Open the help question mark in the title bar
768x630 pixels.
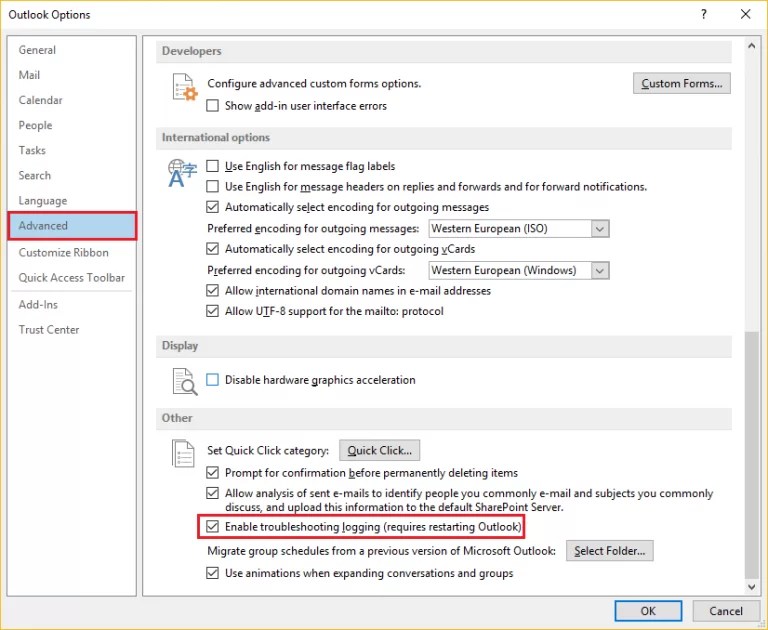703,14
